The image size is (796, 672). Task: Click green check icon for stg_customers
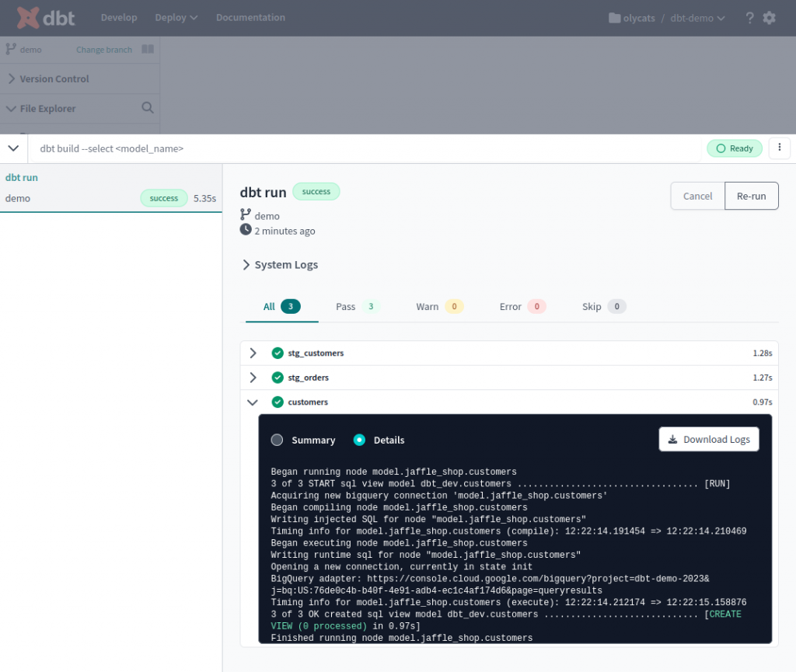pyautogui.click(x=278, y=353)
